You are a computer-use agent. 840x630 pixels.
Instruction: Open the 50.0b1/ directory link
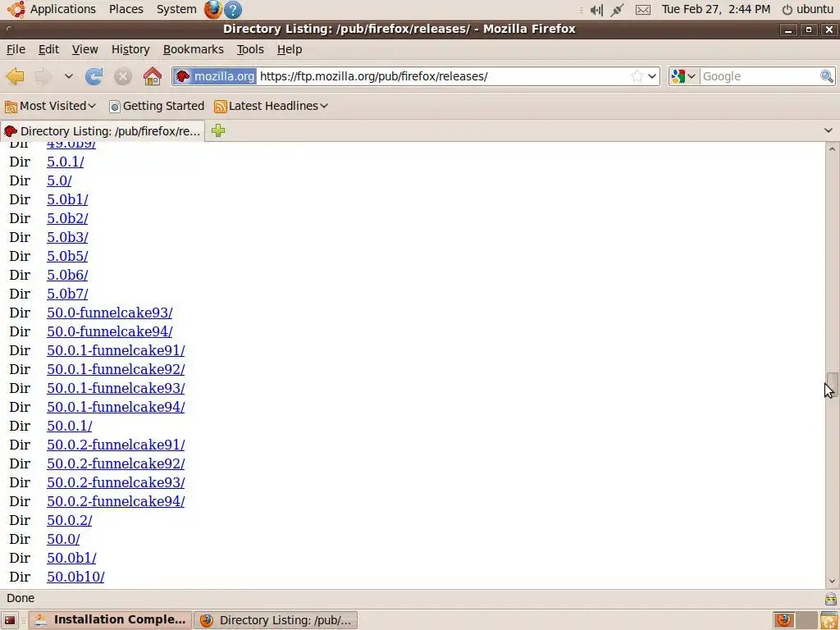pos(72,558)
